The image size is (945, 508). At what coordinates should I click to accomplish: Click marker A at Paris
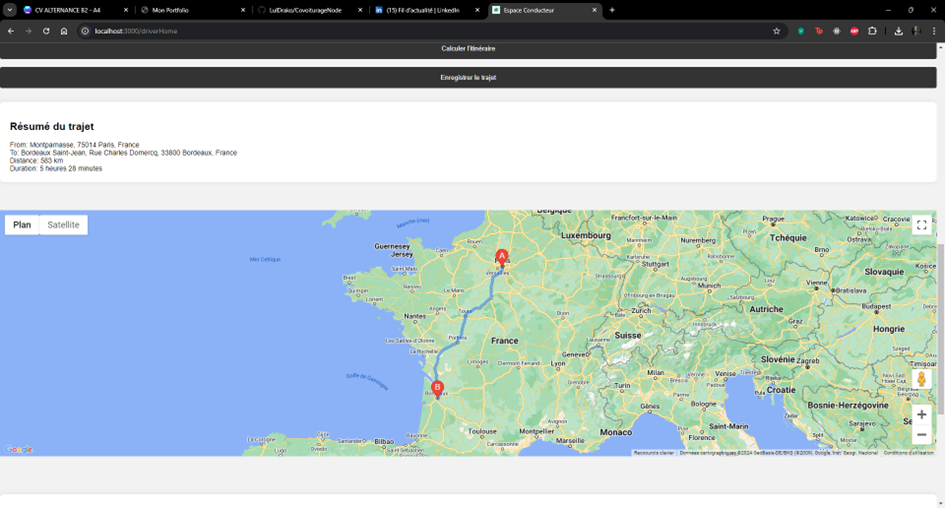coord(501,257)
